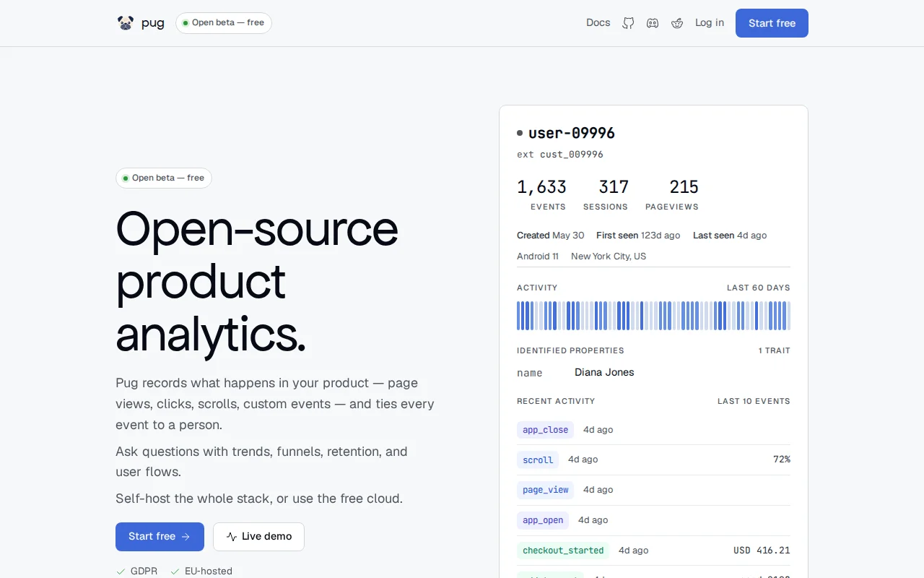Click the USD 416.21 amount
The height and width of the screenshot is (578, 924).
762,551
